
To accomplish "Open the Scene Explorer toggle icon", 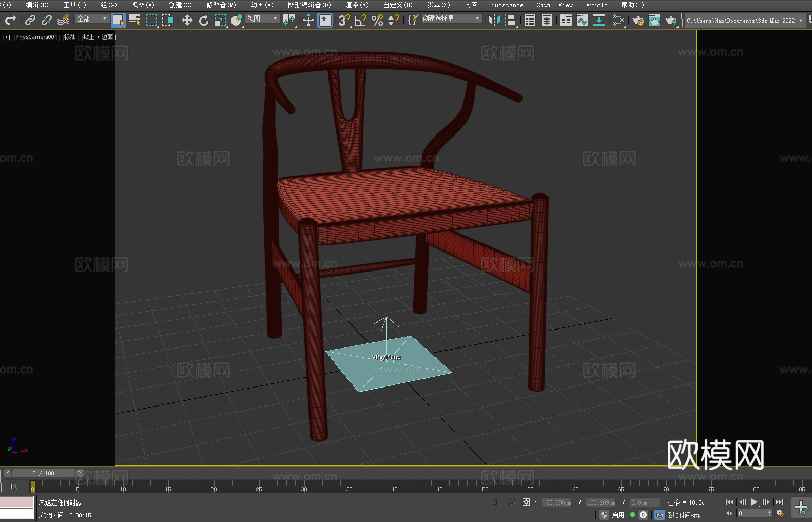I will [530, 20].
